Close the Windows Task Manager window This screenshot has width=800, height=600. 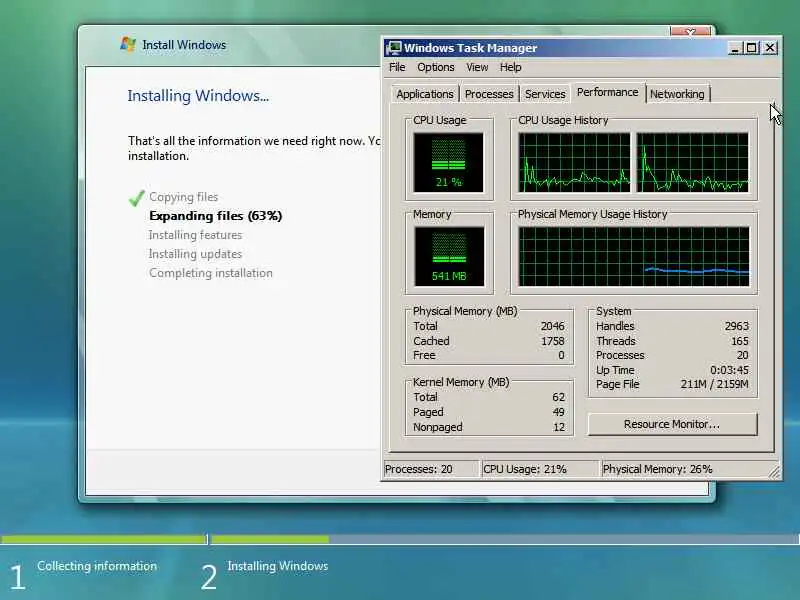[770, 48]
